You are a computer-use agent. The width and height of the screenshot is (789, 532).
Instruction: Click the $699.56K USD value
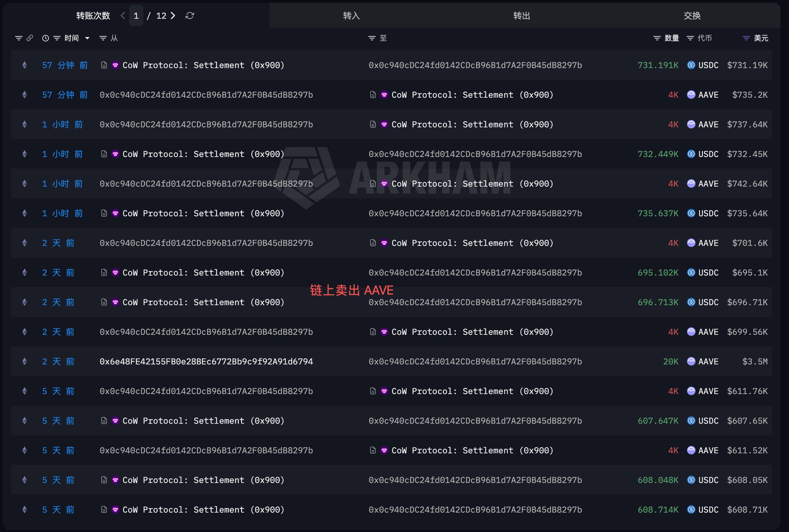pyautogui.click(x=747, y=332)
